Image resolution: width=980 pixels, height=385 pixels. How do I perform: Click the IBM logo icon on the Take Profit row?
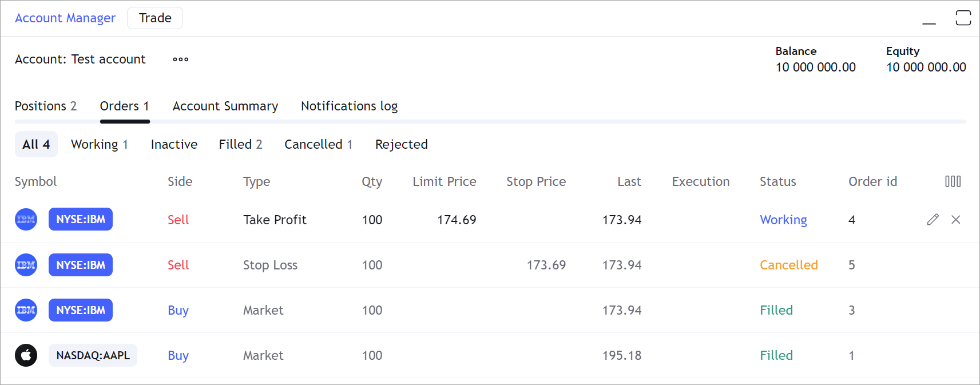[x=26, y=219]
